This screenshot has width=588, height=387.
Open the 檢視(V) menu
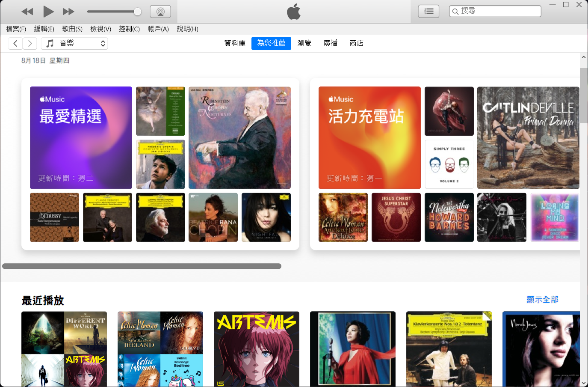100,29
